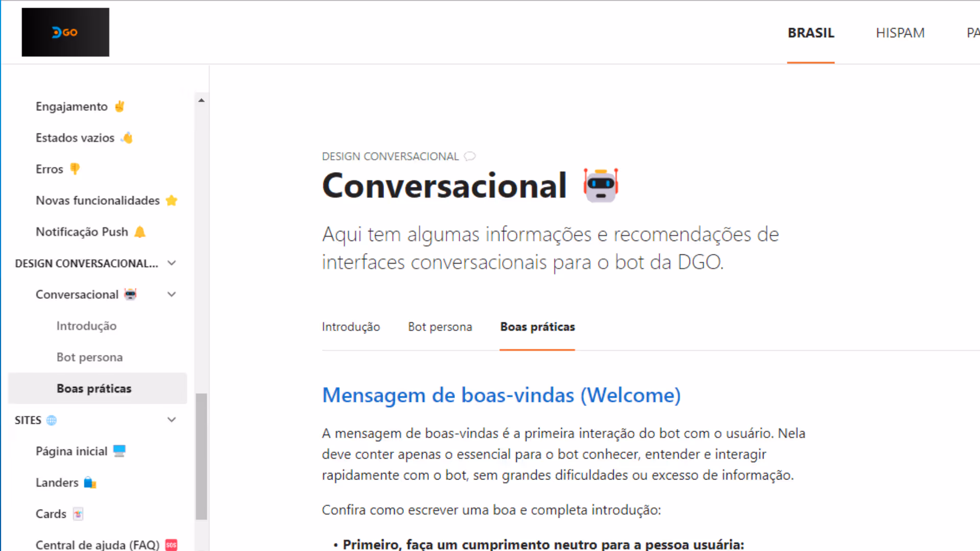Click the bell icon next to Notificação Push

pyautogui.click(x=139, y=232)
